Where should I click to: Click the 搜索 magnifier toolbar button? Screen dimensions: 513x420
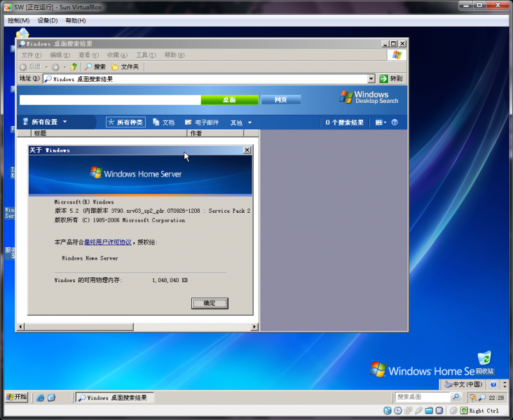point(95,66)
